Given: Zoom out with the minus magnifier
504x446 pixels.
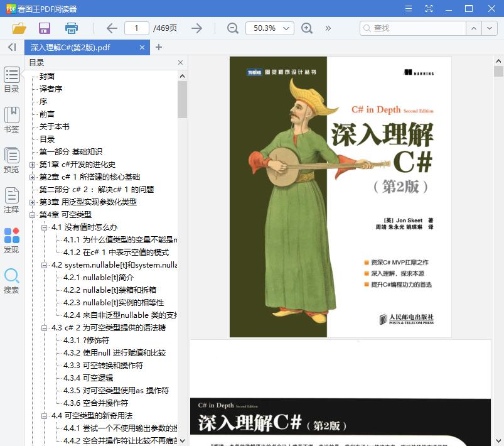Looking at the screenshot, I should click(232, 28).
